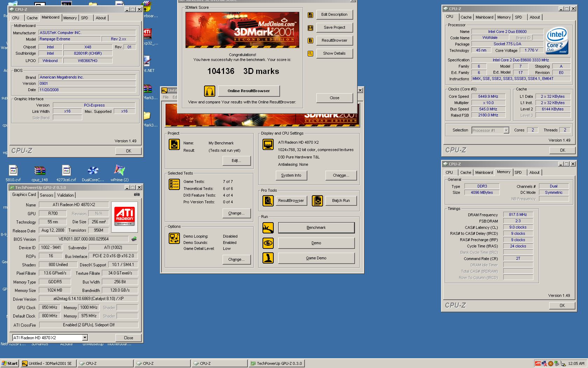Viewport: 588px width, 368px height.
Task: Switch to Untitled - 3DMark2001 SE taskbar item
Action: point(48,363)
